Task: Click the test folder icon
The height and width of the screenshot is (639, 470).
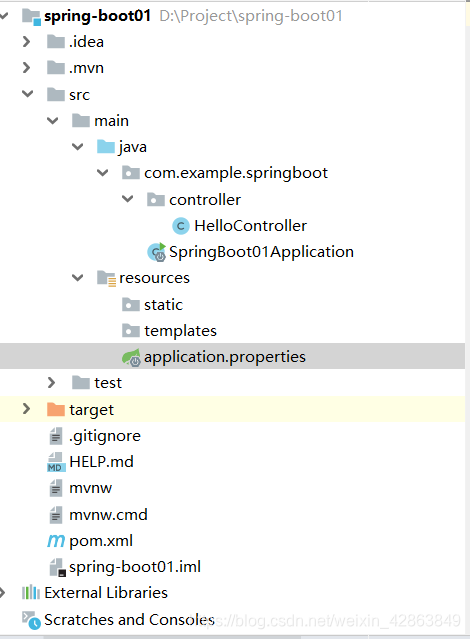Action: [x=81, y=383]
